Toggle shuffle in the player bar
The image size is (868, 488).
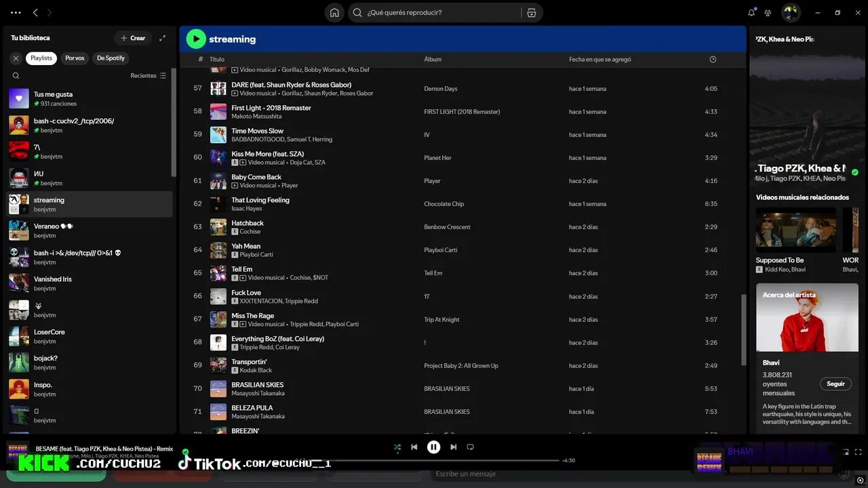coord(397,447)
